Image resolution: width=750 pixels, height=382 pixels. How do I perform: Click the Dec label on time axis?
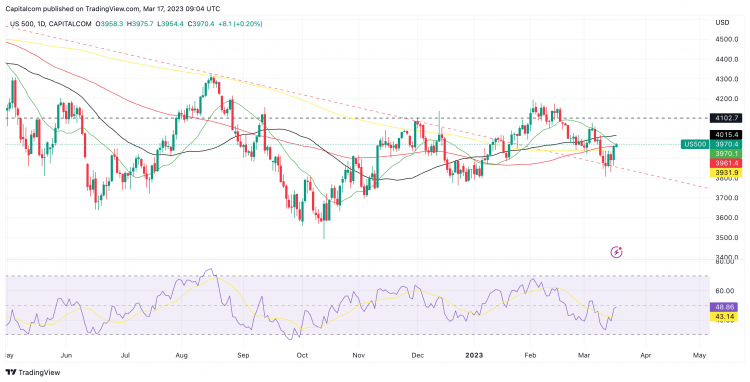tap(417, 355)
